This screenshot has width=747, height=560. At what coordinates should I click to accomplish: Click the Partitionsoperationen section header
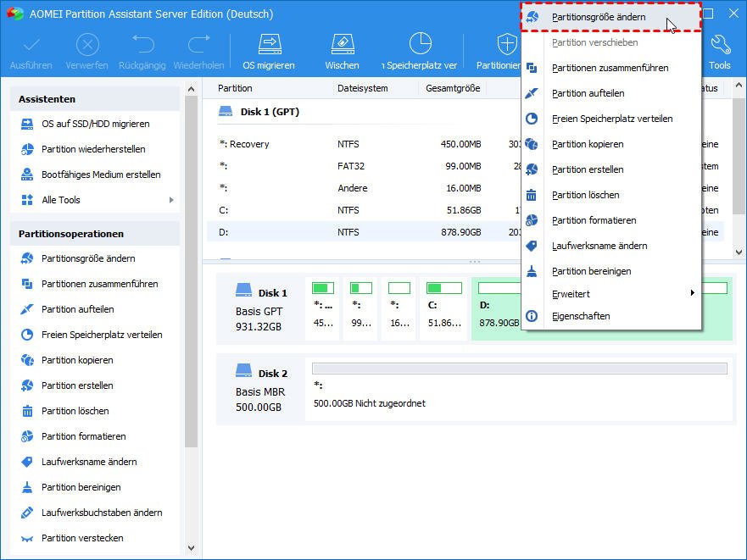95,234
